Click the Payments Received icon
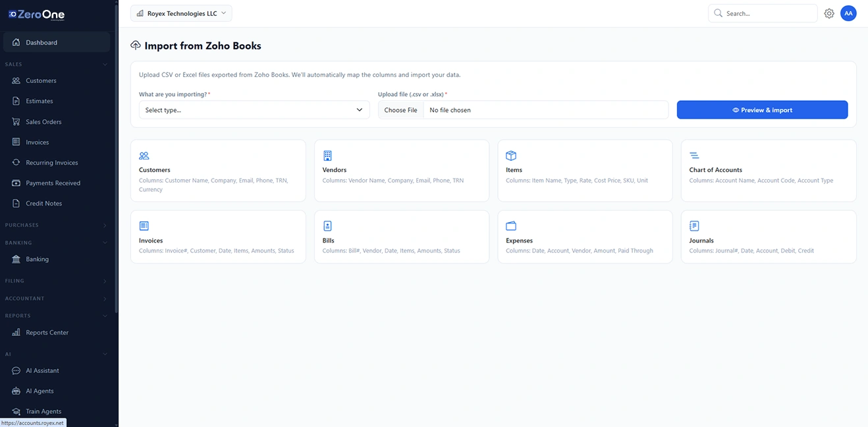 [16, 183]
